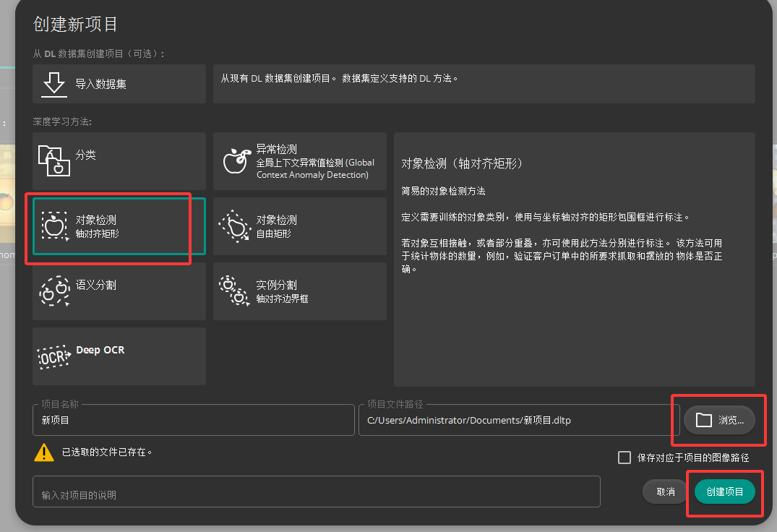Viewport: 777px width, 532px height.
Task: Choose 实例分割 轴对齐边界框 label
Action: (282, 291)
